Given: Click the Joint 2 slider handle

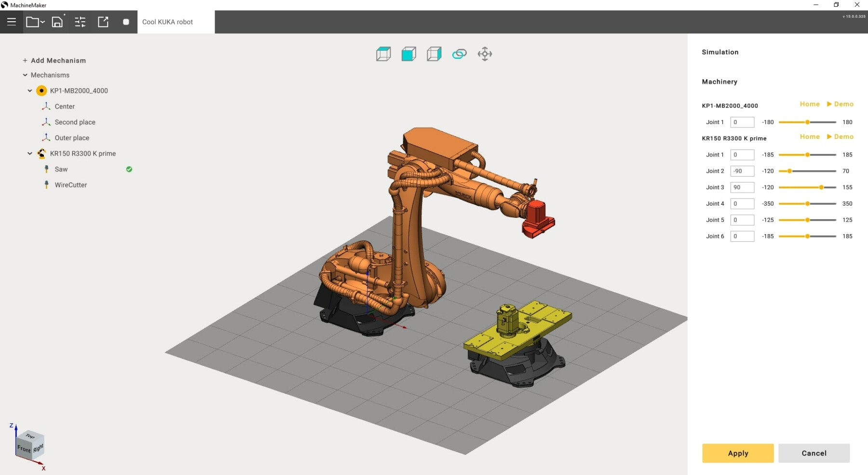Looking at the screenshot, I should [789, 171].
